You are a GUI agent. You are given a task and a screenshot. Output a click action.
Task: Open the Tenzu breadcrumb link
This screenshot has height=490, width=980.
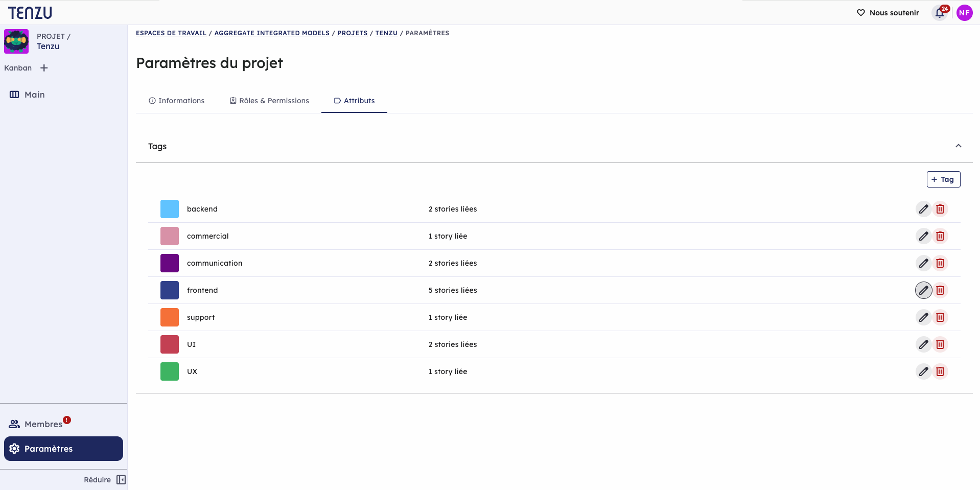(x=386, y=33)
